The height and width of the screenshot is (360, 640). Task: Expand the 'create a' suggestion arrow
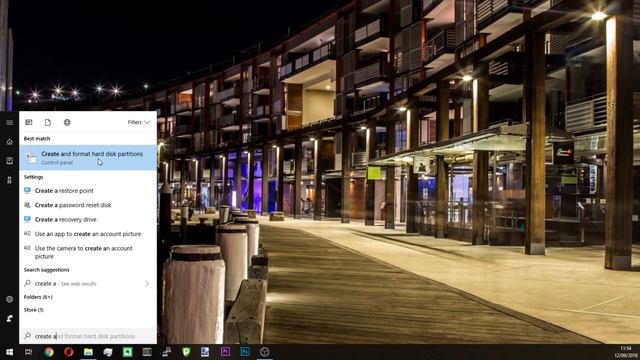click(x=147, y=283)
